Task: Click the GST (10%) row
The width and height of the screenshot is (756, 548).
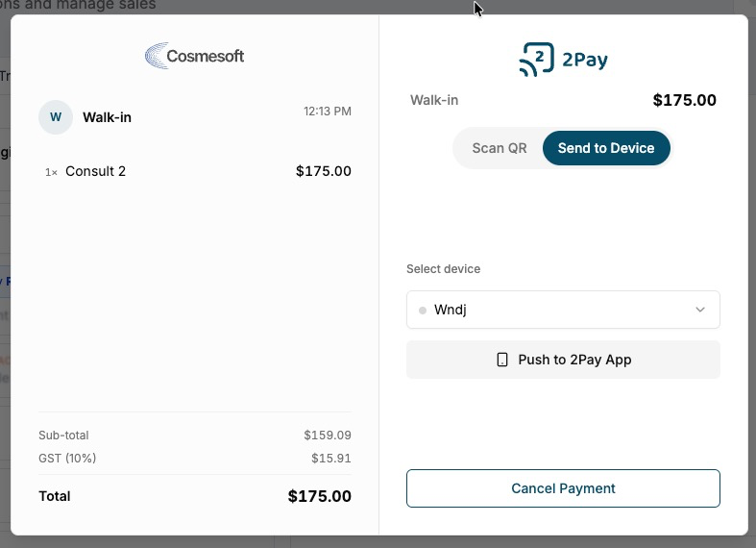Action: pos(195,459)
